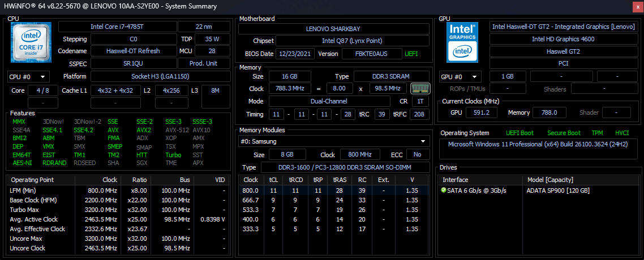Image resolution: width=644 pixels, height=260 pixels.
Task: Click the memory module icon beside 98.5 MHz
Action: click(x=420, y=89)
